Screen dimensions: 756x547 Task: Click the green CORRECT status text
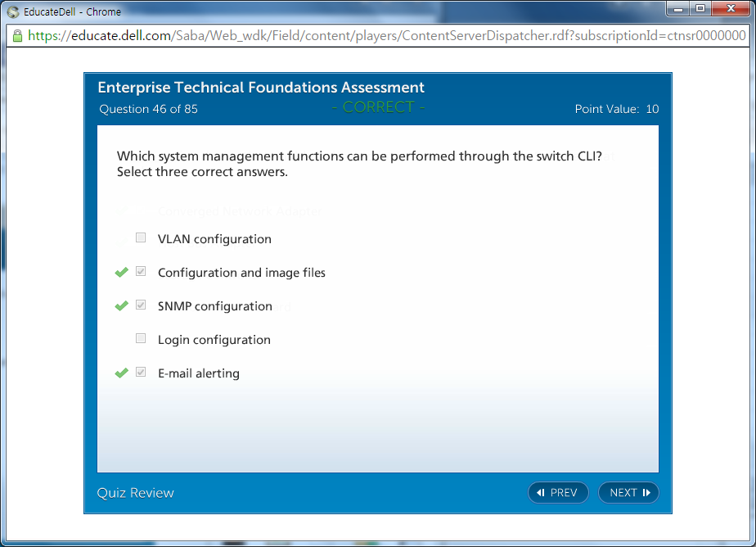click(378, 108)
